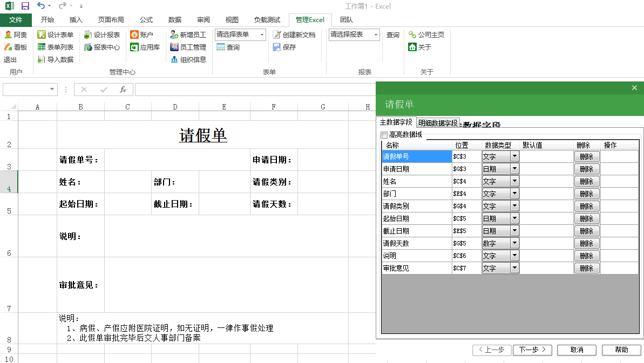Open the 关于 about page

click(x=420, y=47)
